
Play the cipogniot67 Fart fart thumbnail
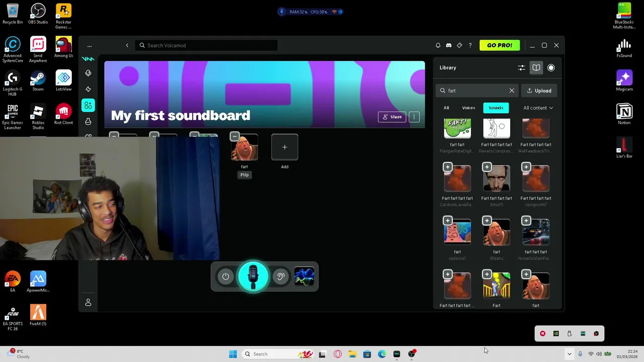pyautogui.click(x=536, y=178)
